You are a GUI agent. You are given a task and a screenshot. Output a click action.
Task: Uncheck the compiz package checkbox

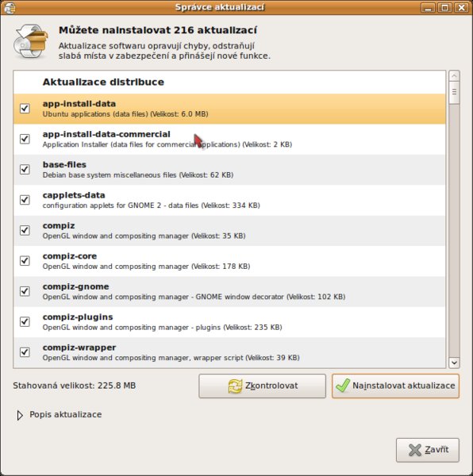coord(25,230)
